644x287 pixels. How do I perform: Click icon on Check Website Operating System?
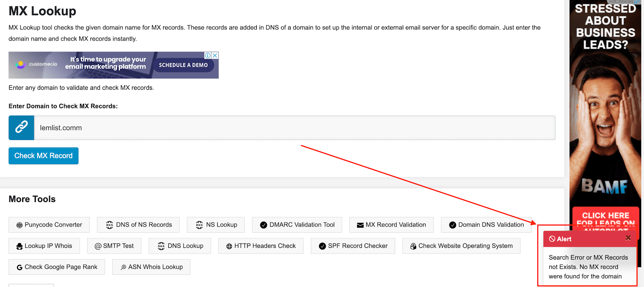click(413, 246)
